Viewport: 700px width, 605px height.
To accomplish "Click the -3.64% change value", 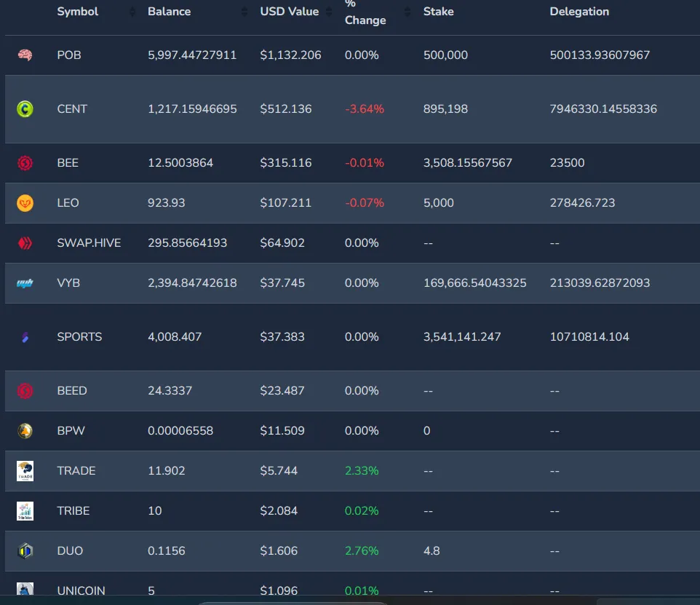I will 365,109.
